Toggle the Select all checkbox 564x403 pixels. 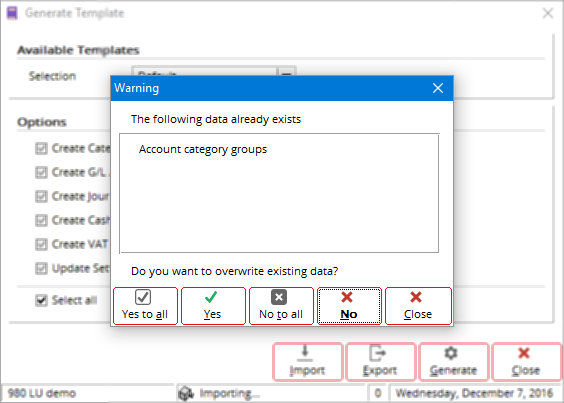(x=41, y=300)
